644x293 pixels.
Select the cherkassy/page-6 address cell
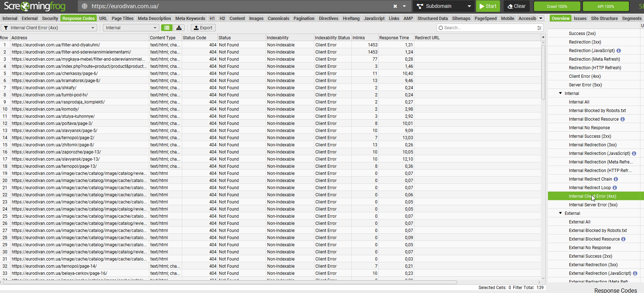click(80, 74)
